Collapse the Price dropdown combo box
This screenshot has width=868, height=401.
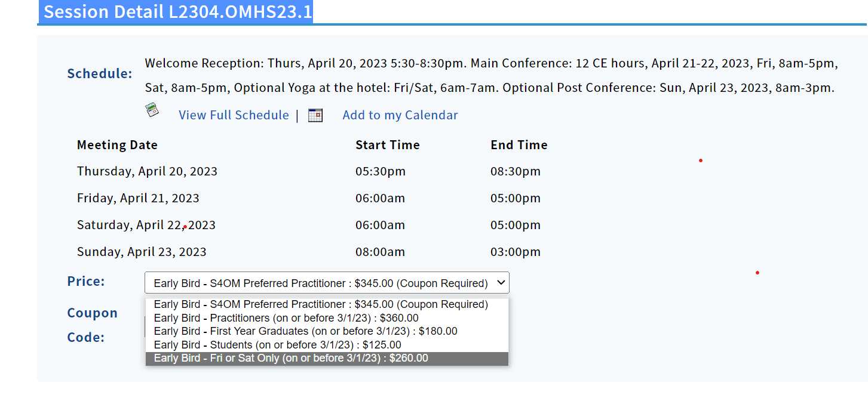pyautogui.click(x=327, y=283)
